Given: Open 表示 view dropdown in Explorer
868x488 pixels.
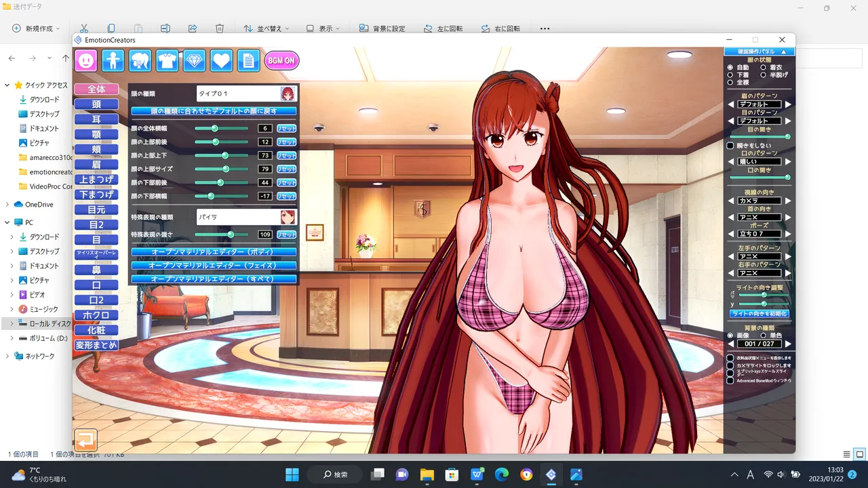Looking at the screenshot, I should (x=323, y=28).
